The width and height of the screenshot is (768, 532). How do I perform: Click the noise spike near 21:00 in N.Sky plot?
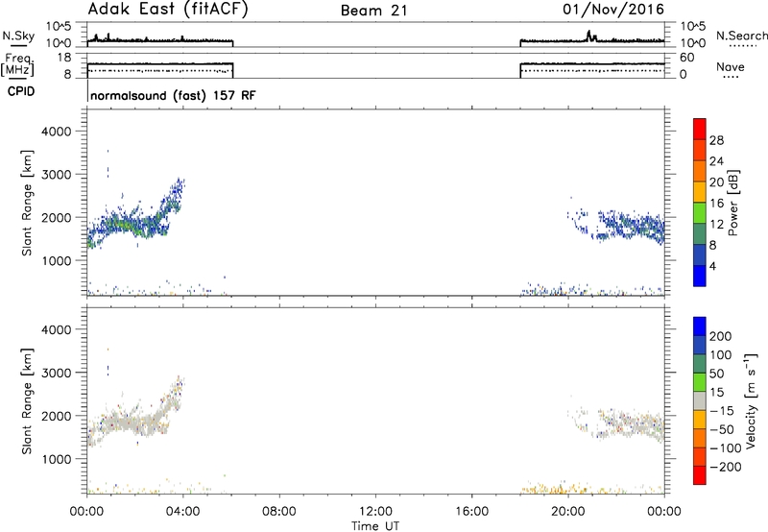[589, 35]
